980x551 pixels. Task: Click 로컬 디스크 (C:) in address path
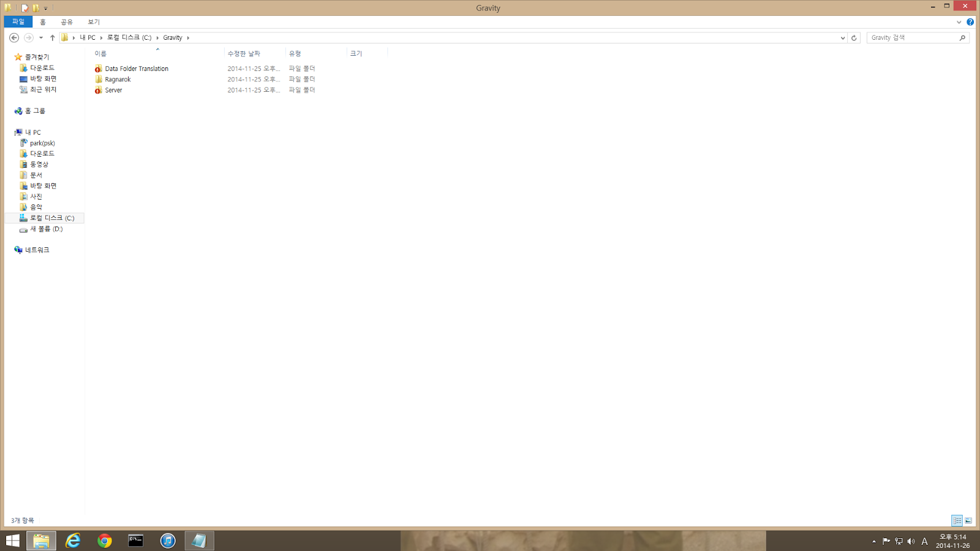tap(129, 38)
